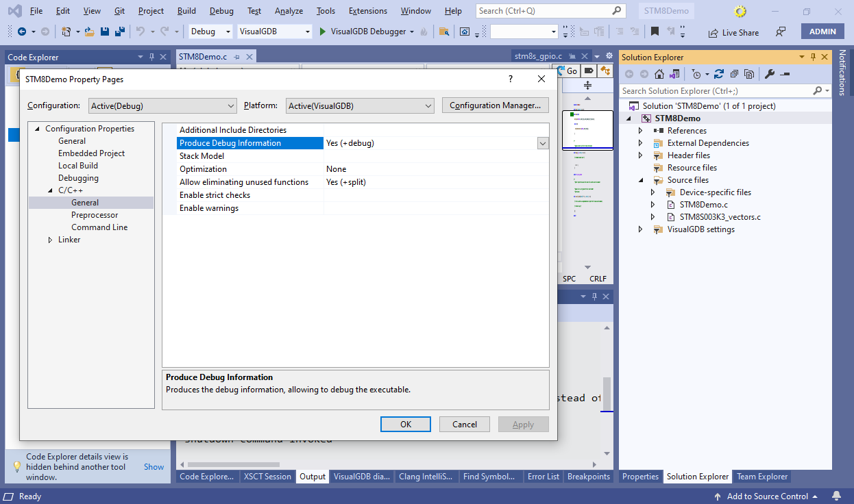Select the Debugging page in the property tree
The width and height of the screenshot is (854, 504).
pyautogui.click(x=78, y=178)
